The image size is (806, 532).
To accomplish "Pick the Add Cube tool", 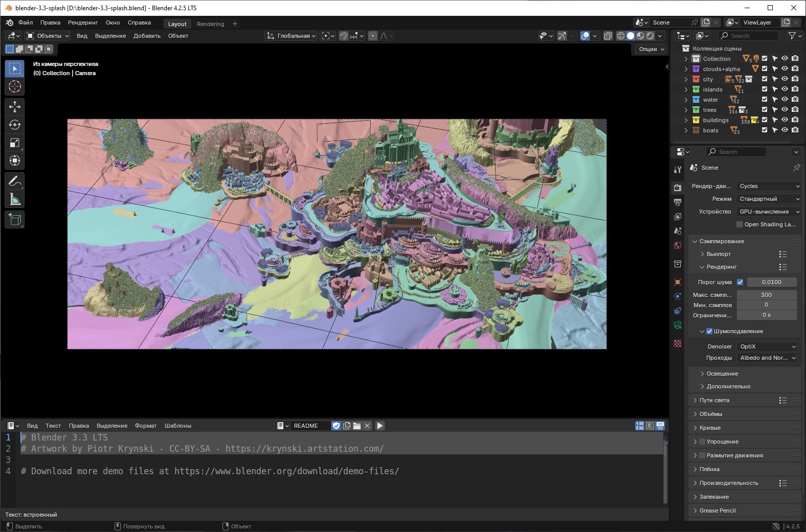I will pos(14,220).
